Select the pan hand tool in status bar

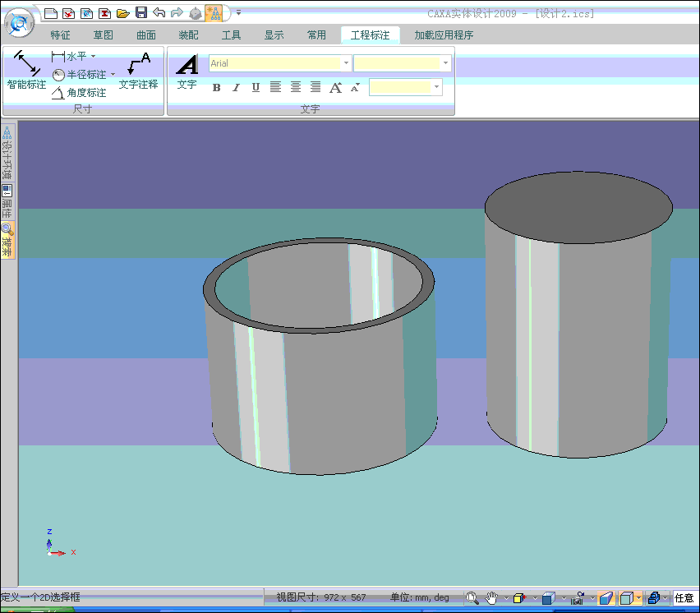pos(492,597)
